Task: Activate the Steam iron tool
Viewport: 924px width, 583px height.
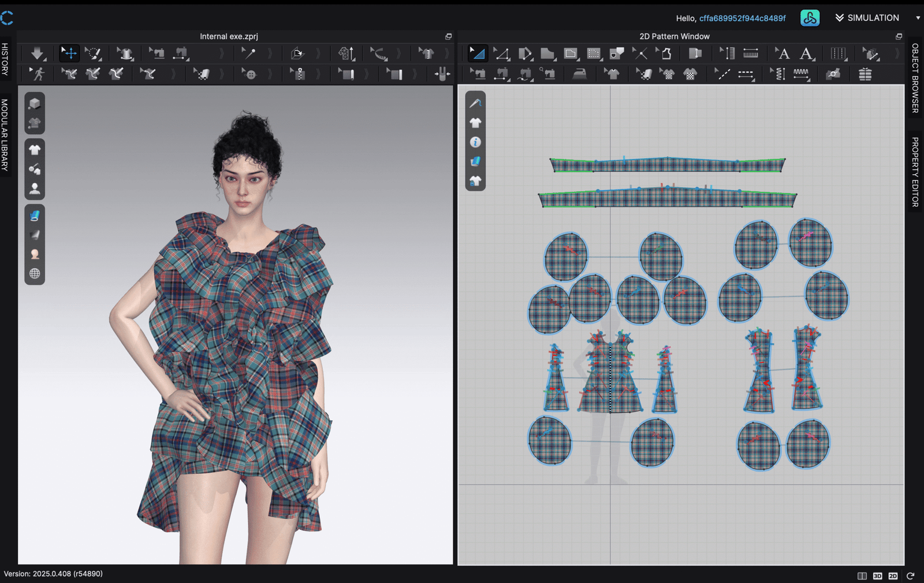Action: coord(579,74)
